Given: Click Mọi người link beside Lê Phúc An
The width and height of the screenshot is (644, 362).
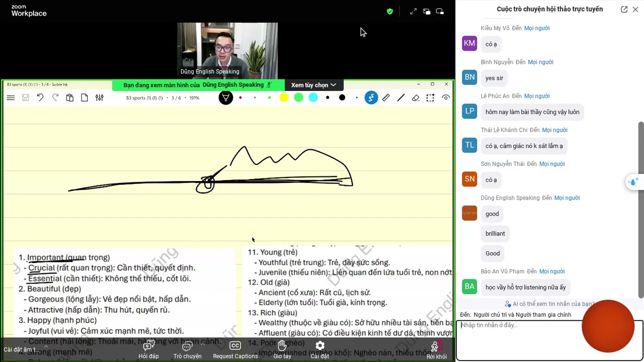Looking at the screenshot, I should [537, 96].
